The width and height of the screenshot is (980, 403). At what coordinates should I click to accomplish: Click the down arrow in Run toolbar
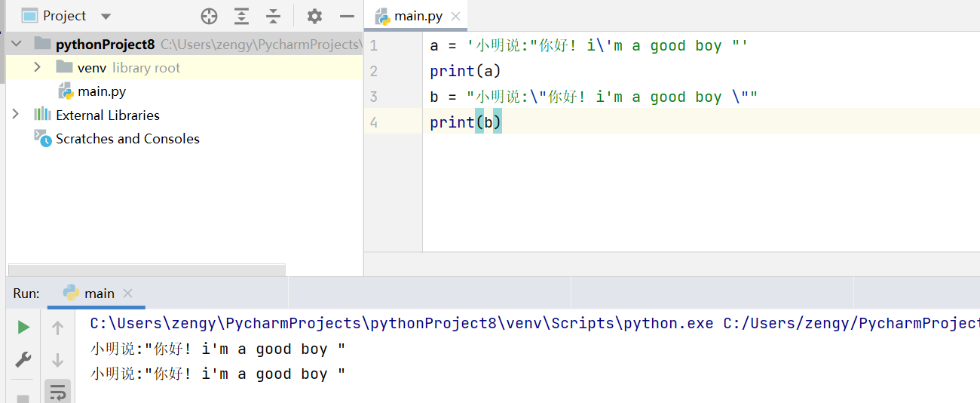tap(57, 360)
